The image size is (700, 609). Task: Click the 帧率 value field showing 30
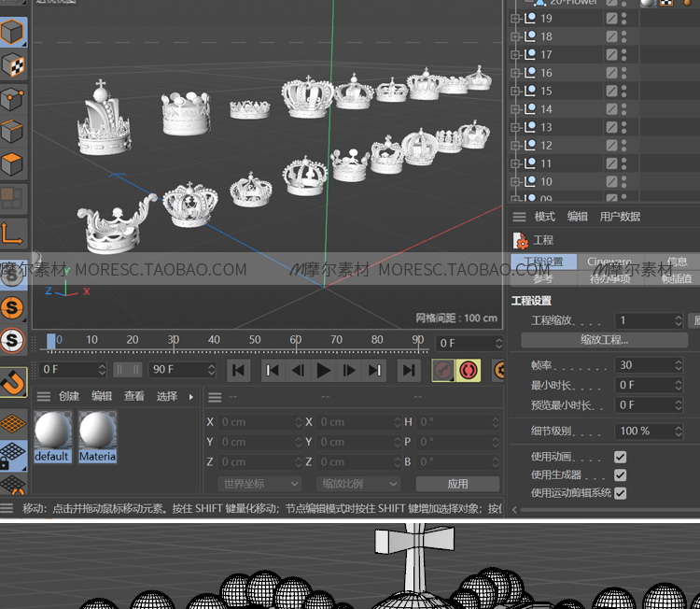[x=649, y=365]
